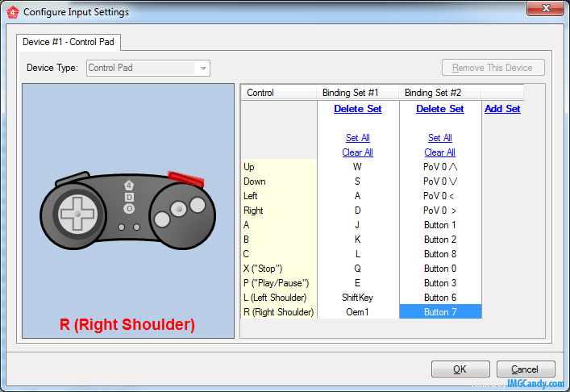This screenshot has height=392, width=570.
Task: Click the left shoulder button on controller image
Action: click(x=73, y=176)
